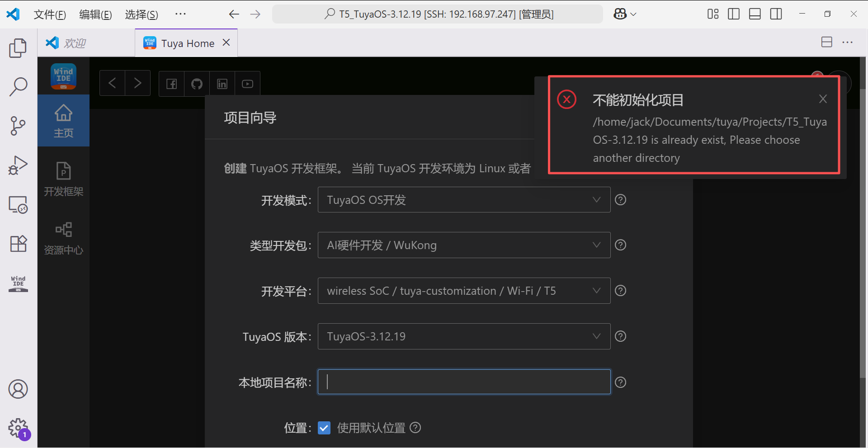Open Wind IDE view in activity bar
Screen dimensions: 868x448
point(18,283)
